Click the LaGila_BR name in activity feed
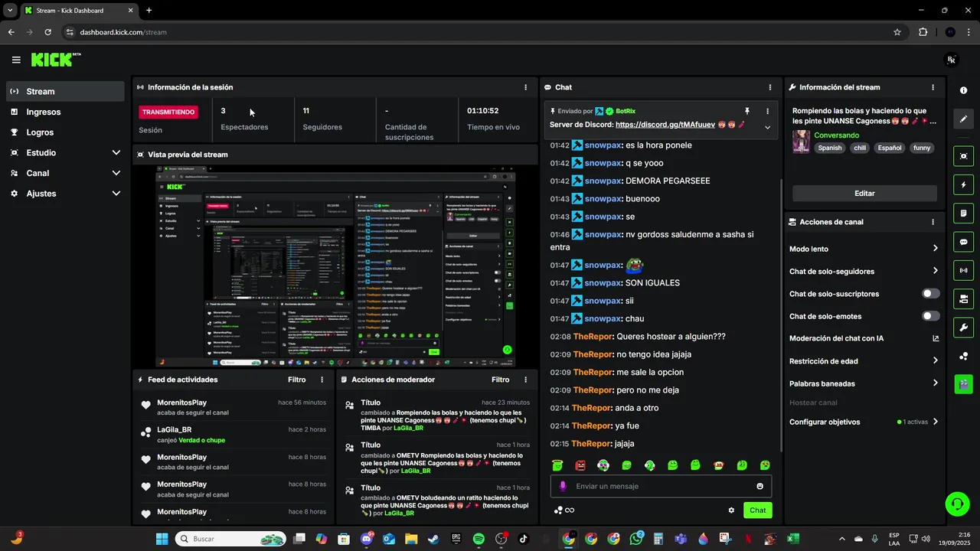980x551 pixels. [x=174, y=430]
